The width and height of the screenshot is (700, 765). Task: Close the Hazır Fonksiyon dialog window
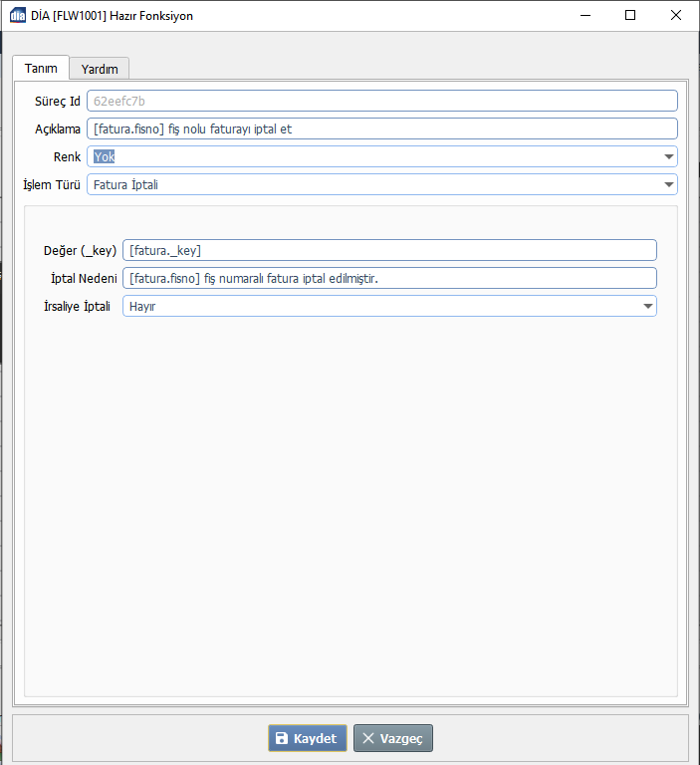(x=676, y=16)
